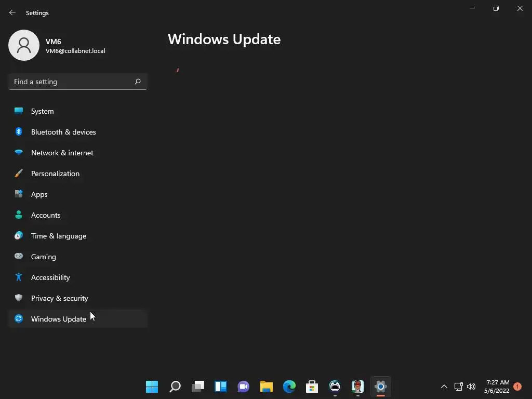The image size is (532, 399).
Task: Click the Windows Update sync icon
Action: coord(19,318)
